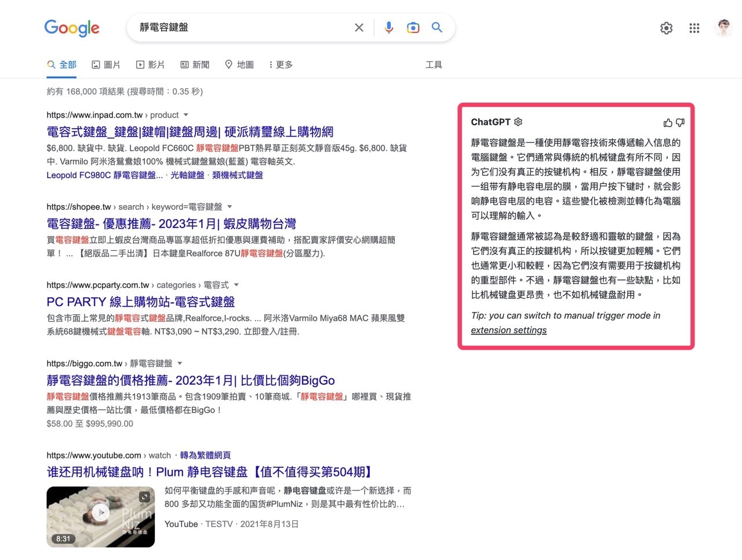The width and height of the screenshot is (742, 560).
Task: Open the Leopold FC980C 靜電容鍵盤 sitelink
Action: point(104,175)
